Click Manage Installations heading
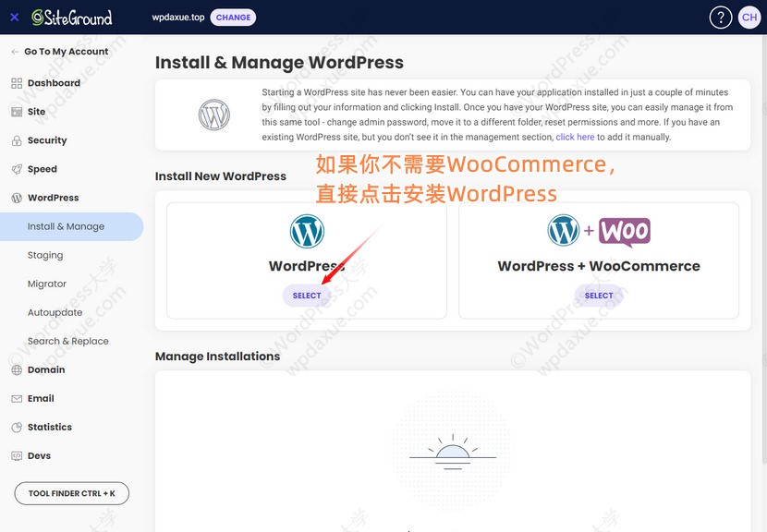 tap(218, 357)
